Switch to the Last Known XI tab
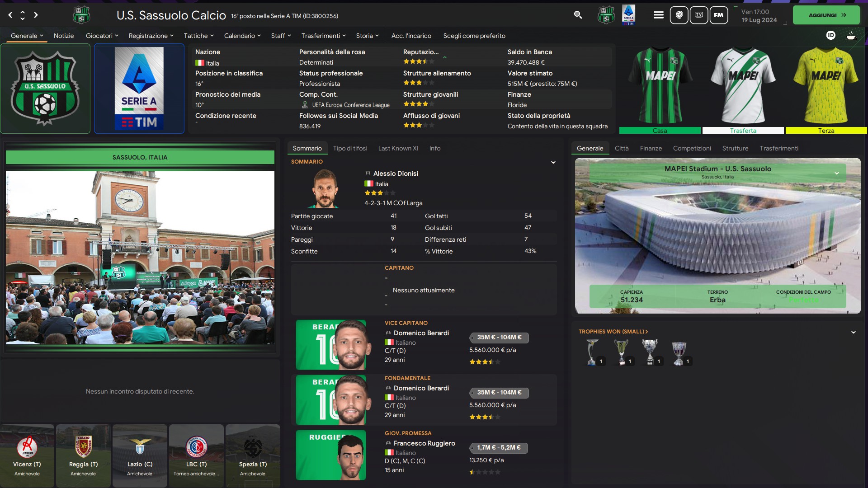 398,148
